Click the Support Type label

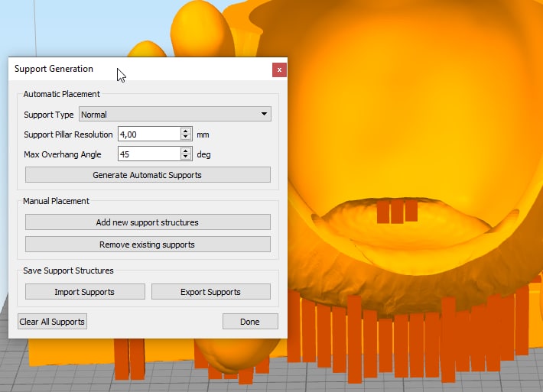click(x=49, y=115)
